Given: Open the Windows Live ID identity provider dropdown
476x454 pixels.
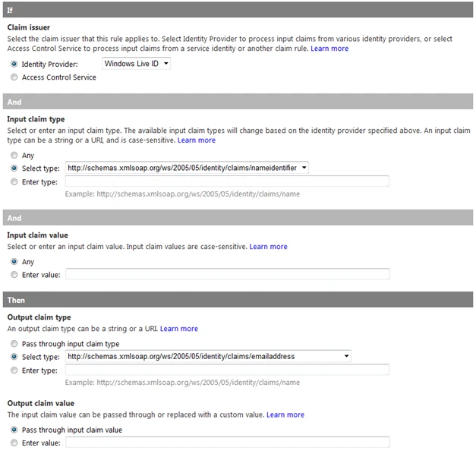Looking at the screenshot, I should [x=137, y=64].
